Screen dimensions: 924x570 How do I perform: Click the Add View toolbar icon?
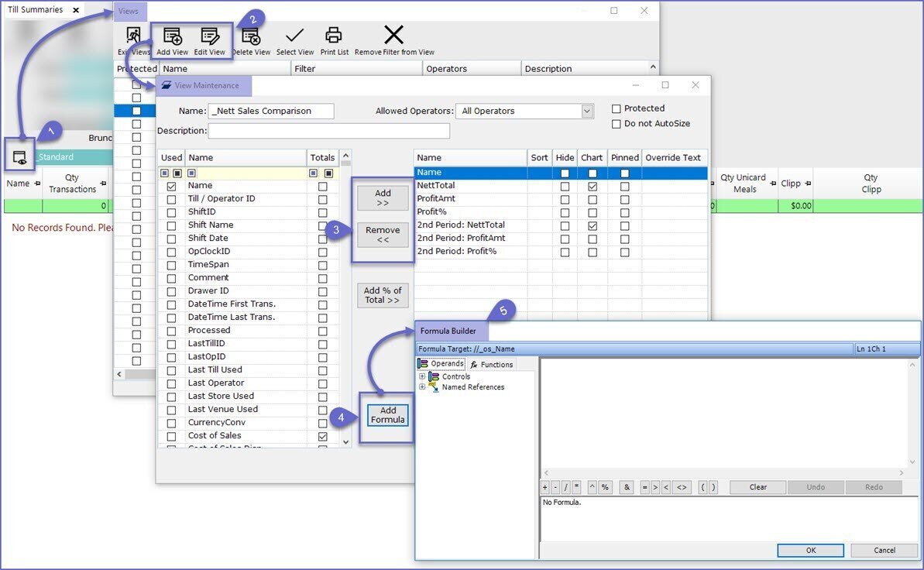pyautogui.click(x=172, y=36)
